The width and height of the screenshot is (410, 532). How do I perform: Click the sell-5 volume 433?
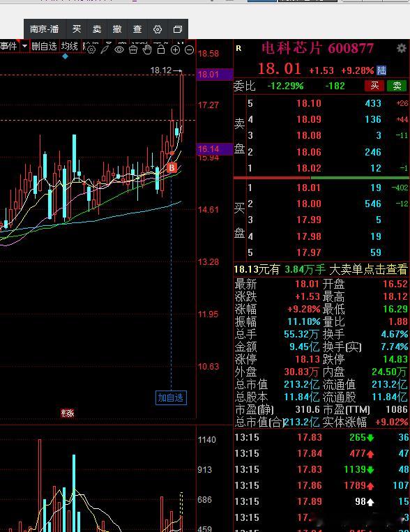click(373, 103)
